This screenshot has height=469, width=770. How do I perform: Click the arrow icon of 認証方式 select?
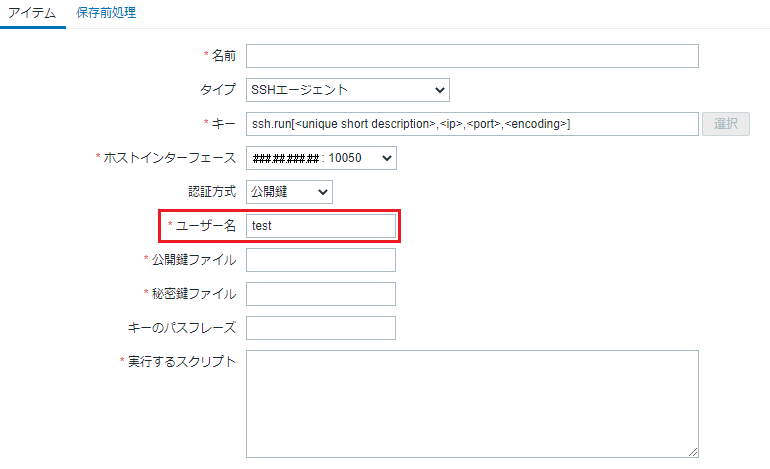pyautogui.click(x=323, y=192)
